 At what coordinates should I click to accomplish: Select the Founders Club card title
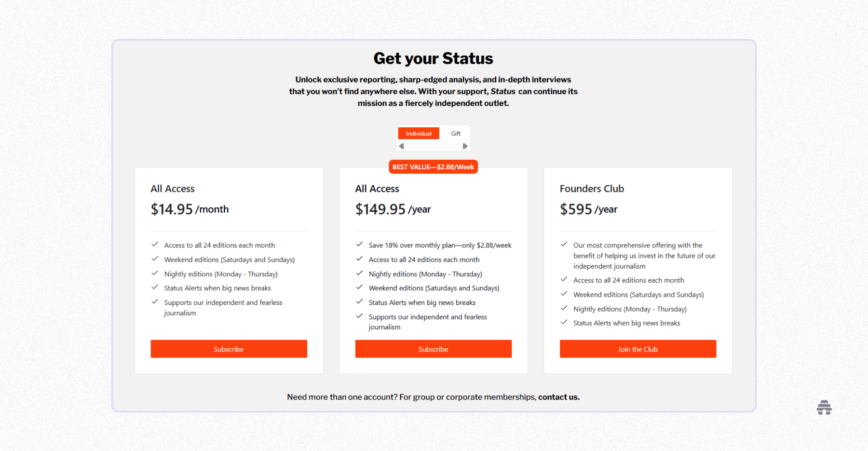(x=592, y=189)
